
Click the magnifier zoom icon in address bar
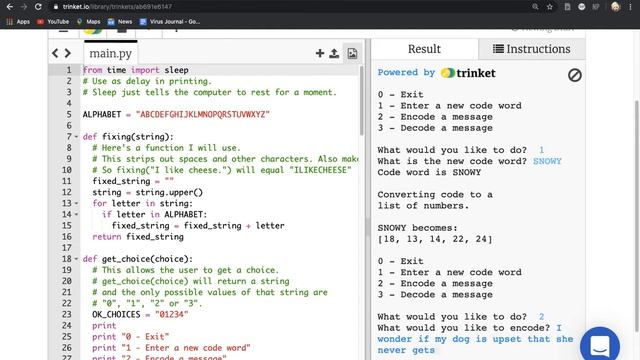point(535,7)
